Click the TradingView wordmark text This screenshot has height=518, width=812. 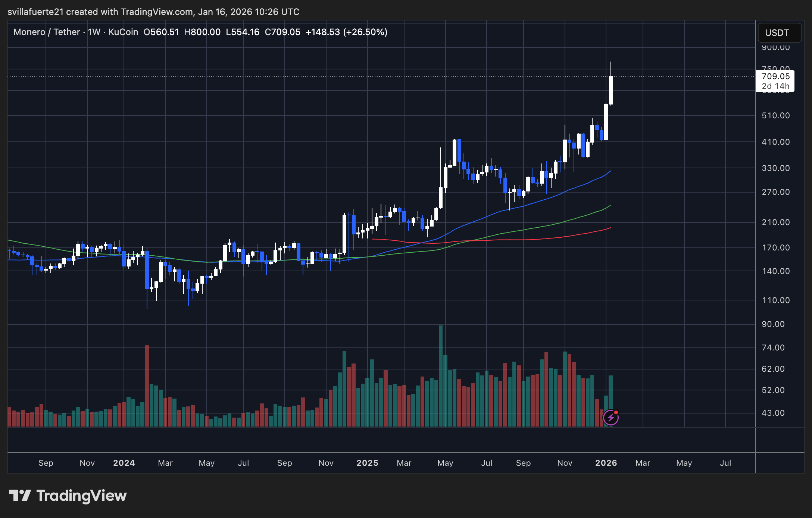81,496
